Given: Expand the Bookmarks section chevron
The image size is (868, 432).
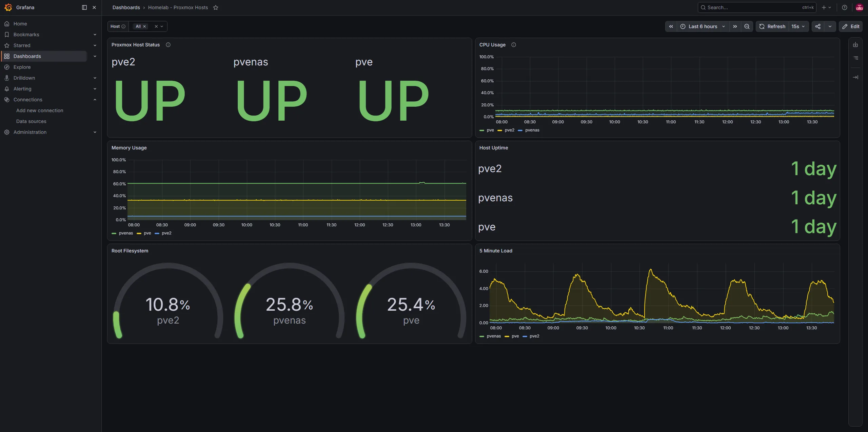Looking at the screenshot, I should coord(95,35).
